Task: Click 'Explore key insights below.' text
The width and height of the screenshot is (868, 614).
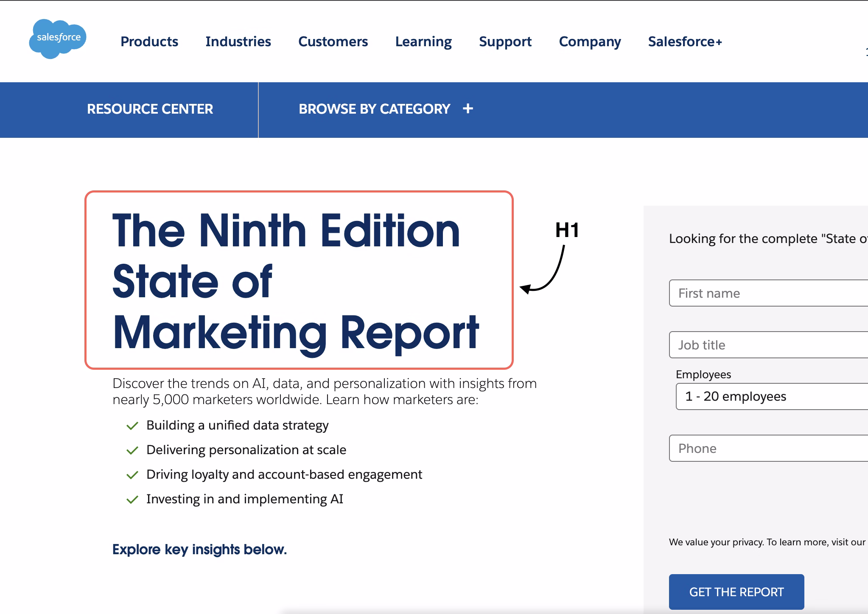Action: coord(200,550)
